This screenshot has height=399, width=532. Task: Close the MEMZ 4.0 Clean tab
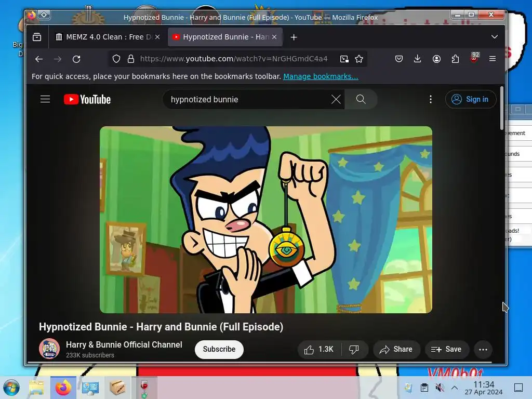[x=157, y=37]
